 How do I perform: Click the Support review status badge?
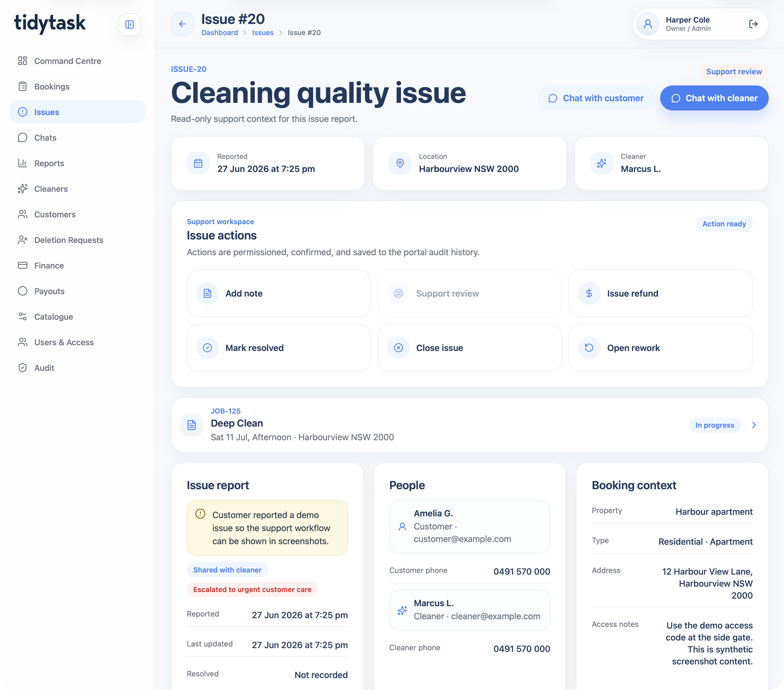tap(734, 72)
